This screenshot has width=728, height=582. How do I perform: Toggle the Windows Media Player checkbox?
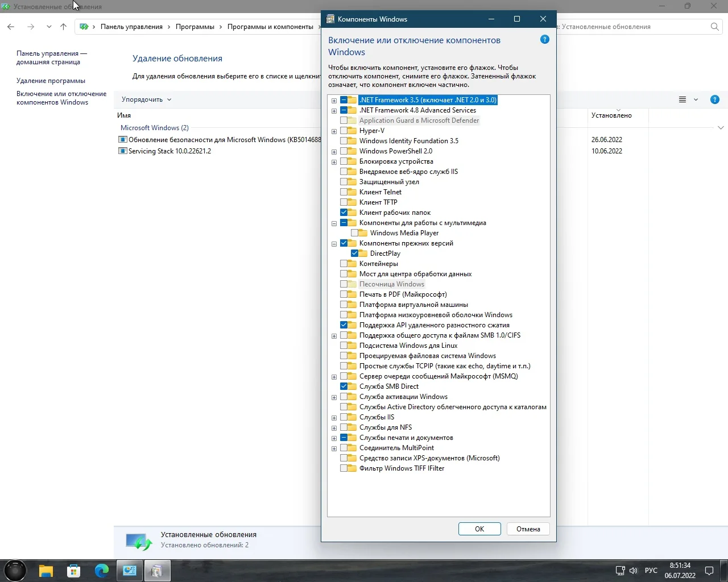(x=355, y=233)
